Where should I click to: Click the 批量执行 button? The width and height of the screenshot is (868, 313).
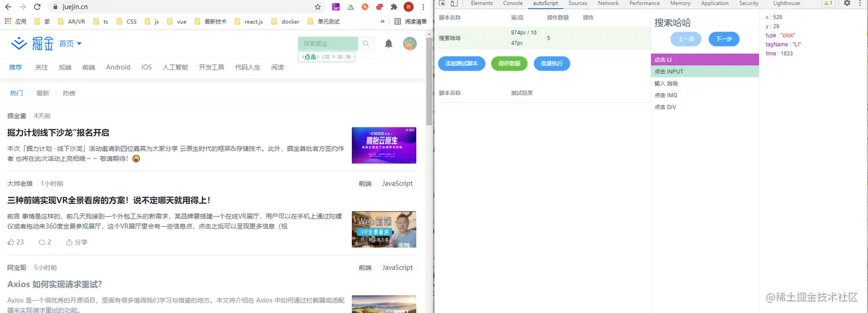pyautogui.click(x=552, y=63)
